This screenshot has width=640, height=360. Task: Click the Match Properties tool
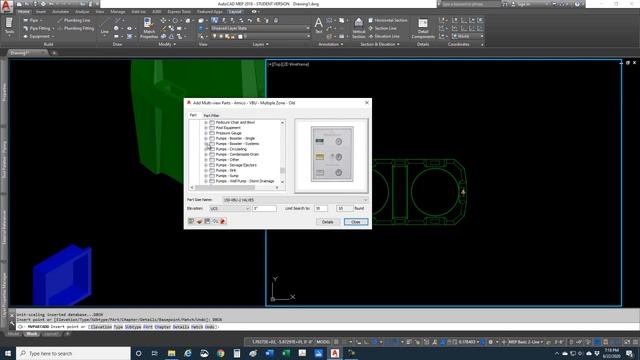pos(149,28)
